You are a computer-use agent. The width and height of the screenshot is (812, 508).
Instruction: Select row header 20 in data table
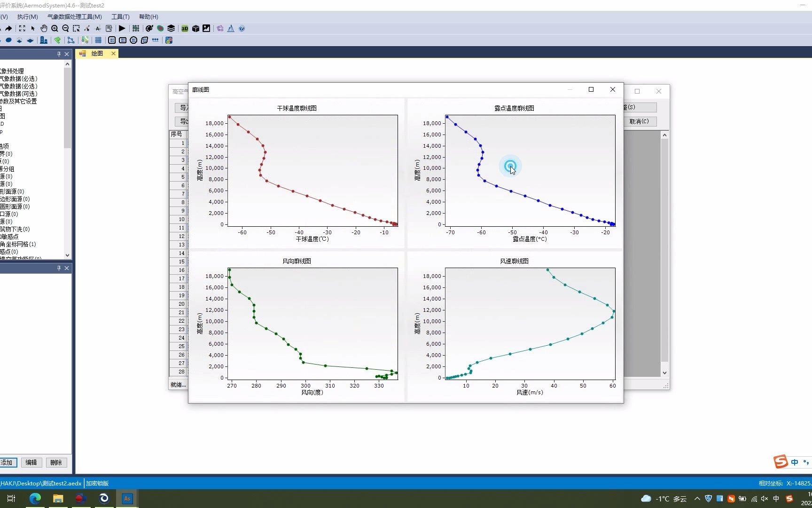(178, 304)
